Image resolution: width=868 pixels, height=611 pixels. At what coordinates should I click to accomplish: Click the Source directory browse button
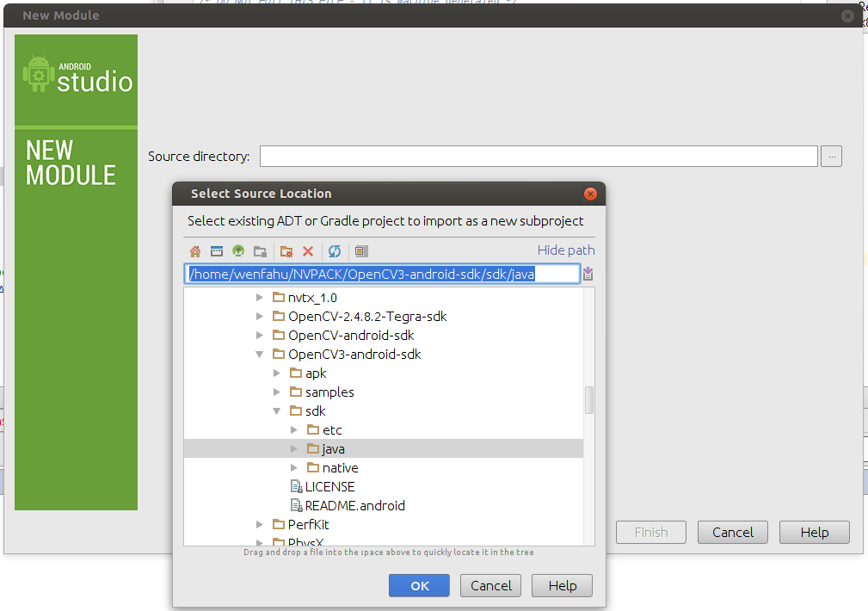[832, 157]
